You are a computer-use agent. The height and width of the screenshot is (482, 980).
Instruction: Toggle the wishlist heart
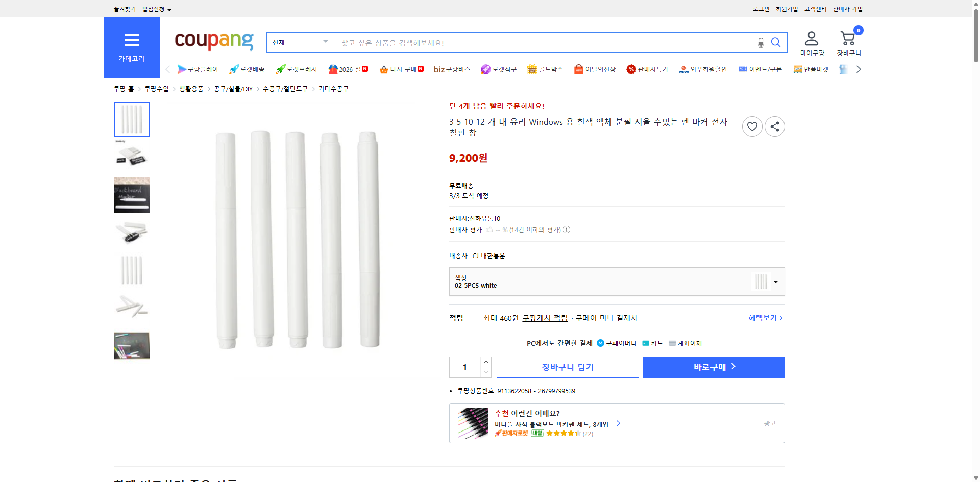pyautogui.click(x=752, y=126)
